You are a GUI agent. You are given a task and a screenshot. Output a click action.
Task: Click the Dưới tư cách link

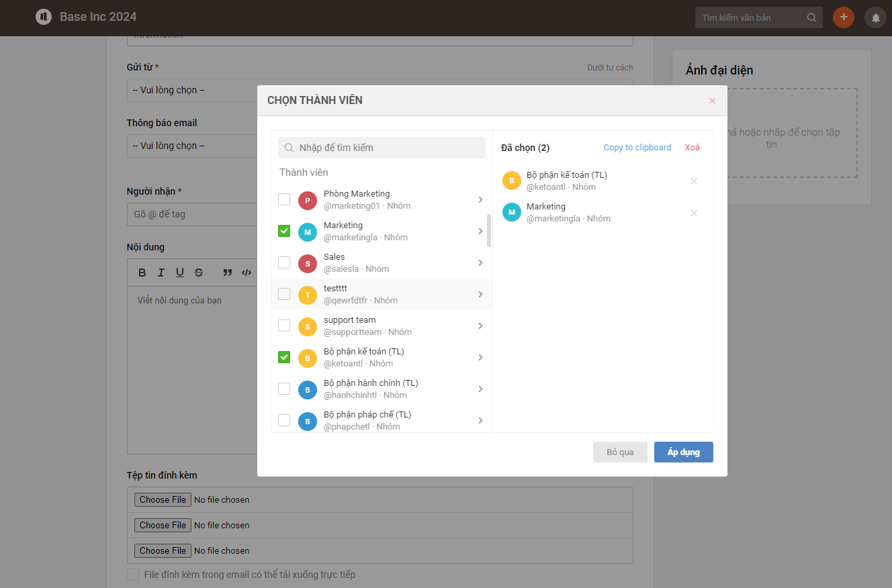click(x=610, y=68)
